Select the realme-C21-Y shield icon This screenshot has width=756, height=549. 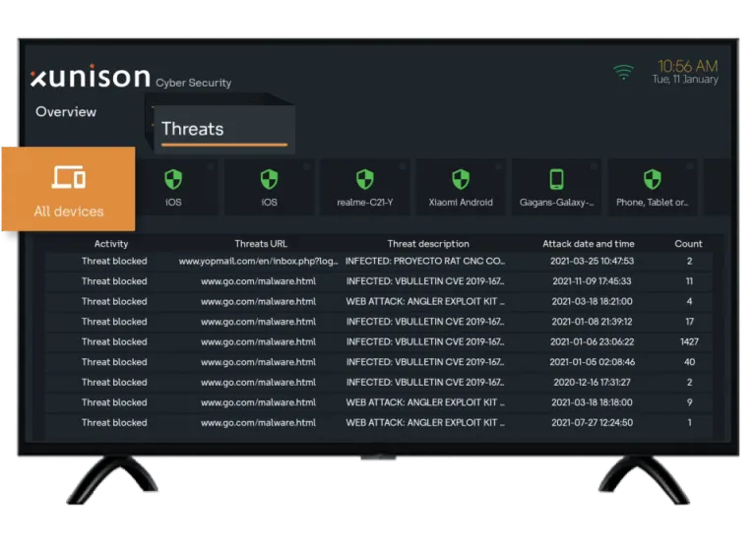coord(365,179)
